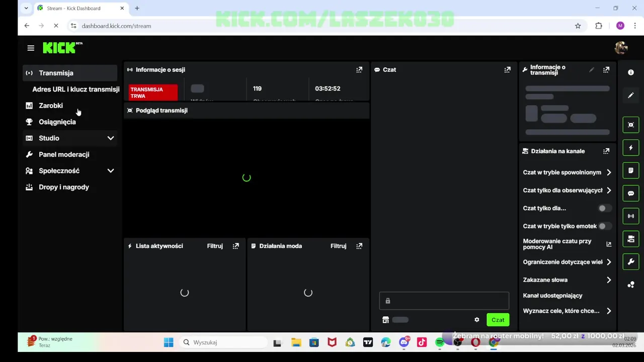The width and height of the screenshot is (644, 362).
Task: Edit stream info with the panel's pencil icon
Action: click(x=592, y=70)
